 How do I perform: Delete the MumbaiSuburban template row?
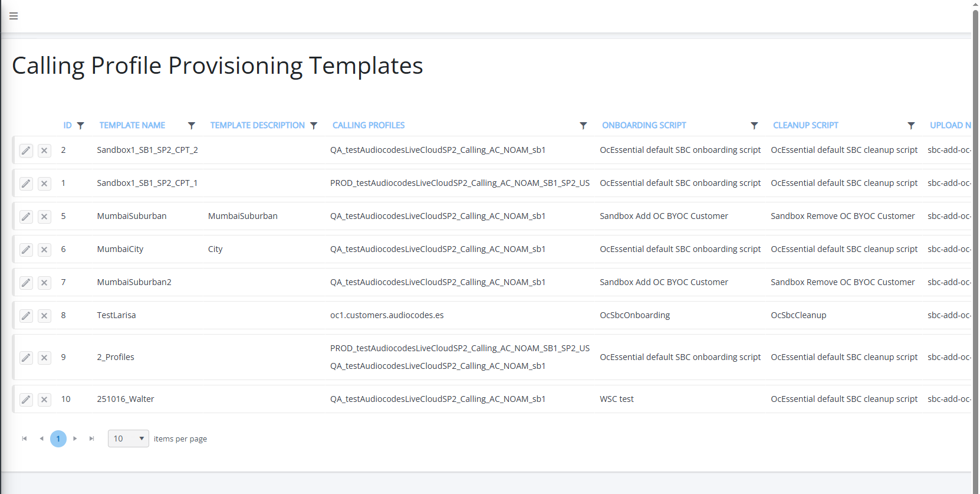click(44, 217)
